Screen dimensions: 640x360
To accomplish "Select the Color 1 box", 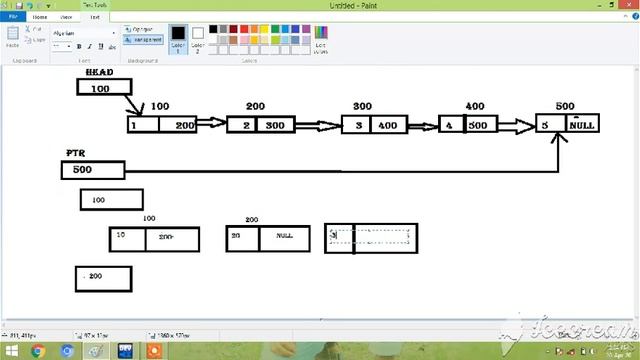I will pyautogui.click(x=178, y=40).
